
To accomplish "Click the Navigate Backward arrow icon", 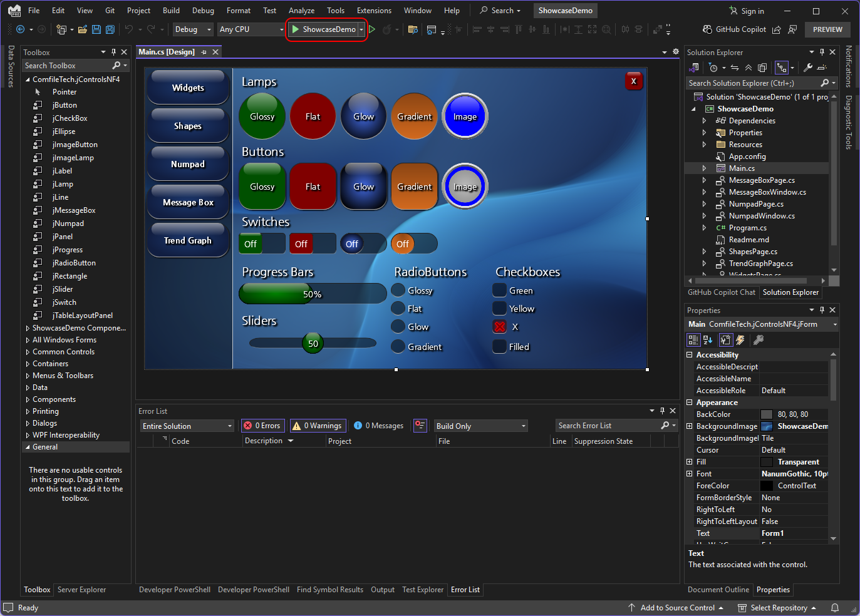I will (x=21, y=29).
